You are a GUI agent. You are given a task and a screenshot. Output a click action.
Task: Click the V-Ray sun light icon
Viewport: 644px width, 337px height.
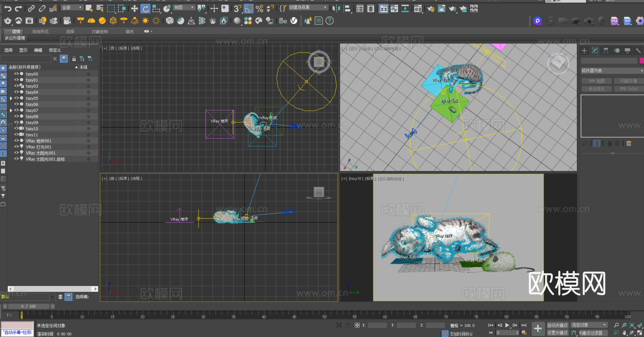click(145, 21)
